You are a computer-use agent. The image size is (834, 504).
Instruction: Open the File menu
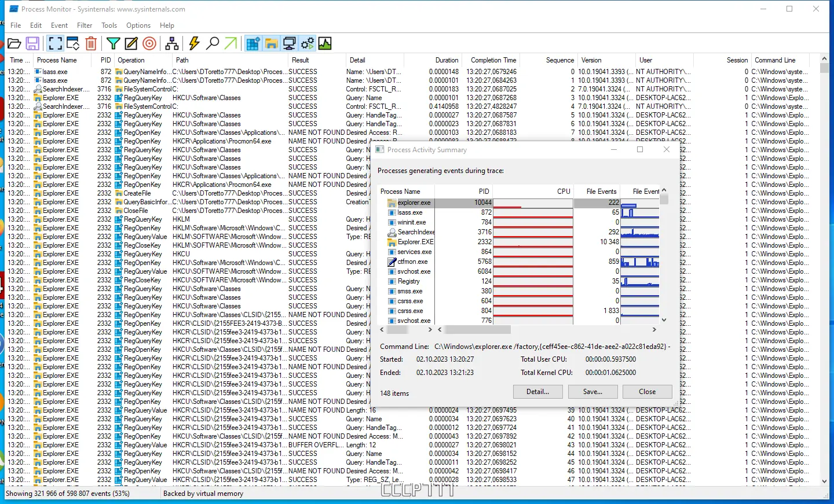pos(16,25)
